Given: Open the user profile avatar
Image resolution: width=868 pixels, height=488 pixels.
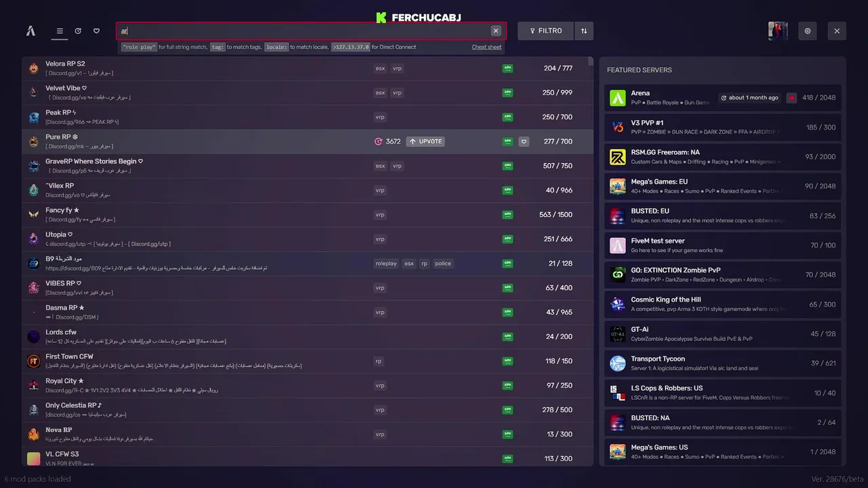Looking at the screenshot, I should 778,30.
